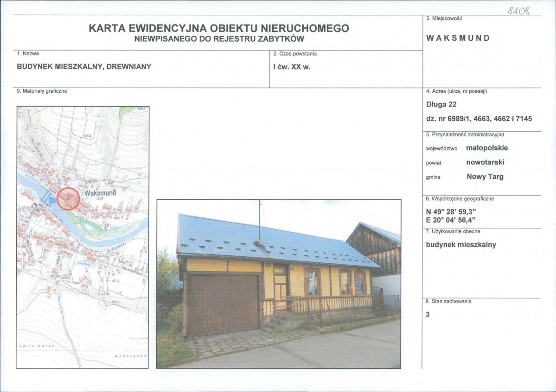Select longitude "E 20° 04' 56,4""
The image size is (556, 392).
point(451,220)
